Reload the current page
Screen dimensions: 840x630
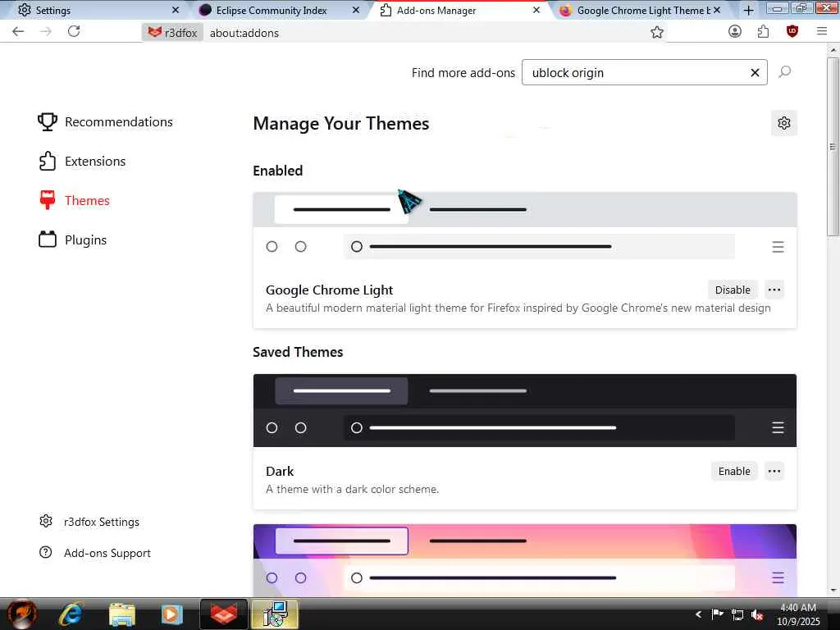tap(74, 32)
